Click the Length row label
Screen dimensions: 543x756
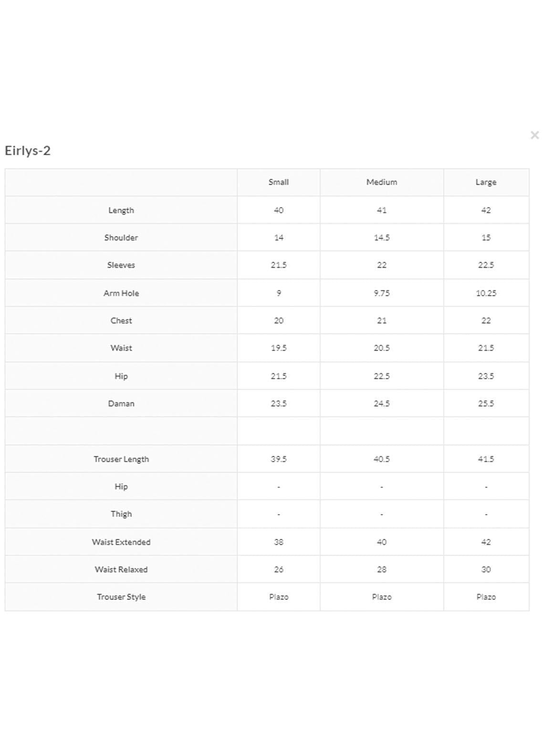tap(121, 210)
